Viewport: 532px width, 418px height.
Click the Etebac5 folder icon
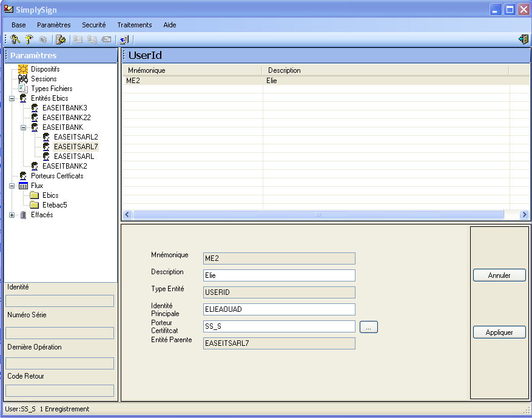[34, 205]
